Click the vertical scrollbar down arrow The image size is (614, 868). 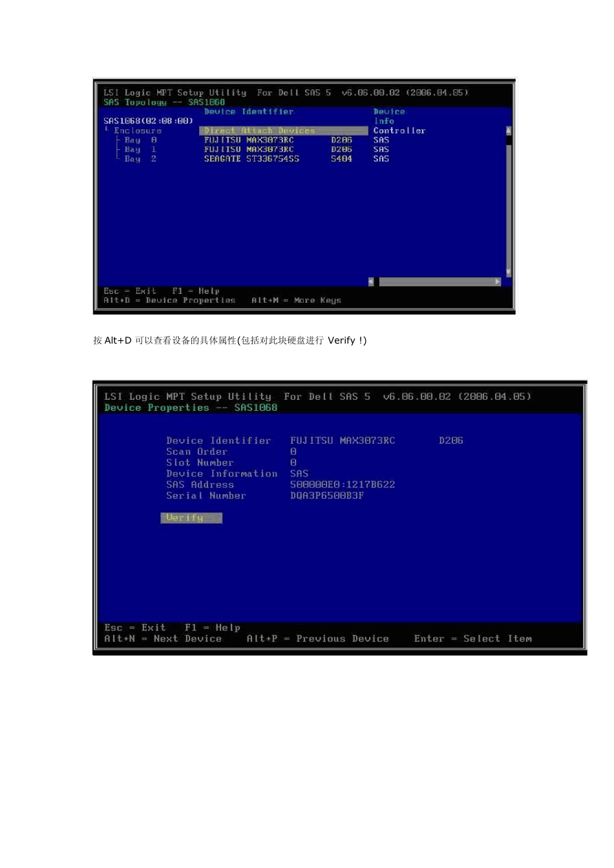(x=509, y=273)
